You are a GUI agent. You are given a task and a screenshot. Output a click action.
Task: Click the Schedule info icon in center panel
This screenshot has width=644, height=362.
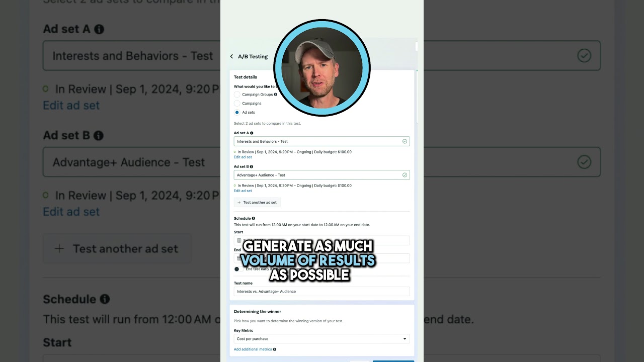(254, 218)
